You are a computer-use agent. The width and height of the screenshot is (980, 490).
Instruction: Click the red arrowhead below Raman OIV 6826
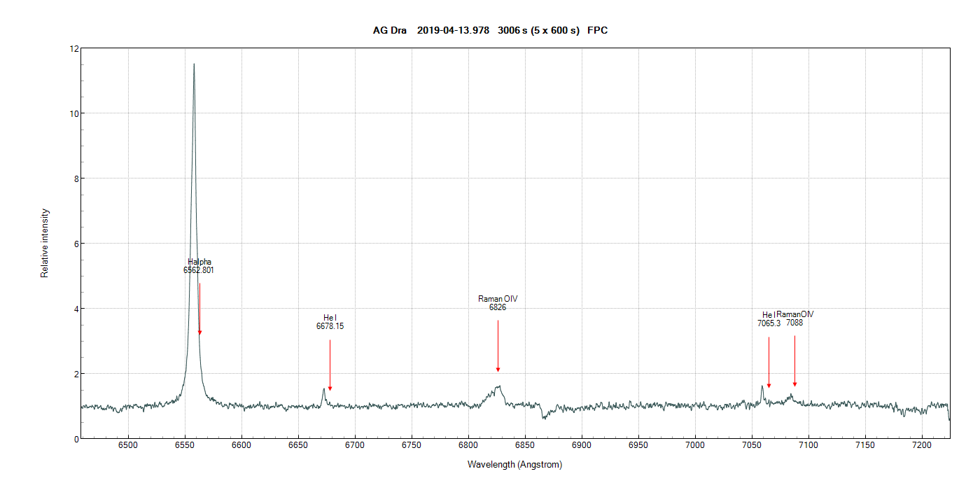[498, 370]
